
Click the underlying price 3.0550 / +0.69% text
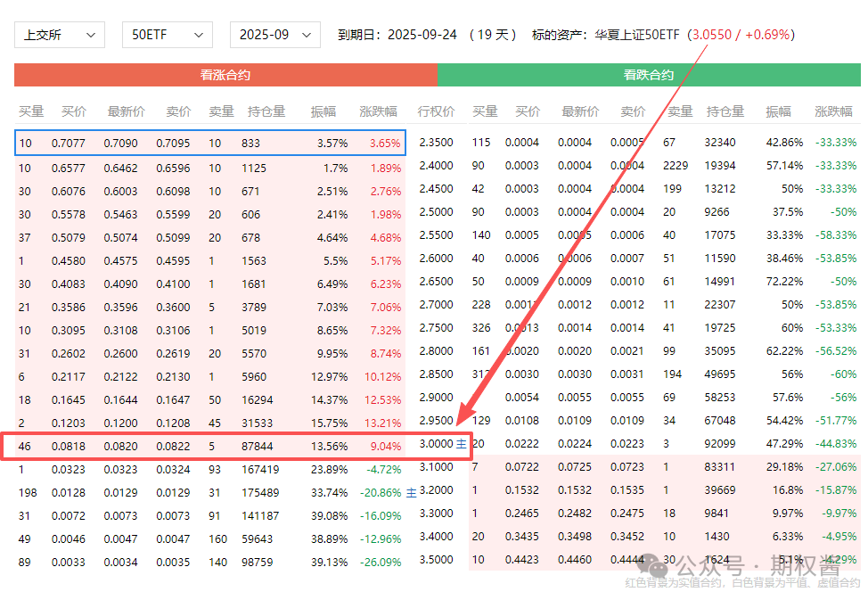tap(741, 35)
